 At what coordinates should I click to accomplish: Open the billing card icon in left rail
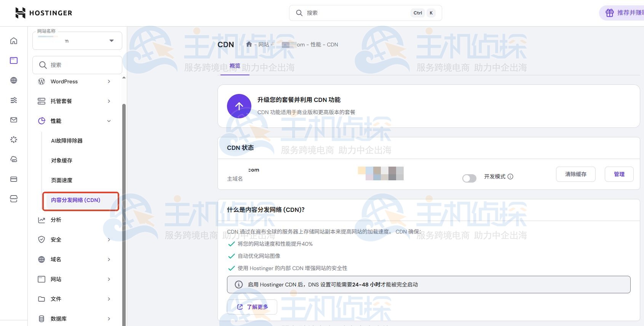(x=14, y=179)
